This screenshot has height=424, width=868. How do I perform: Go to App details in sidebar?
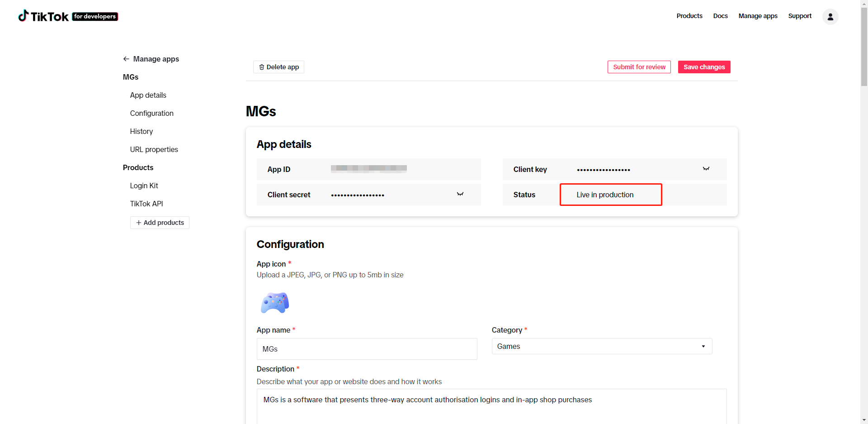point(148,95)
